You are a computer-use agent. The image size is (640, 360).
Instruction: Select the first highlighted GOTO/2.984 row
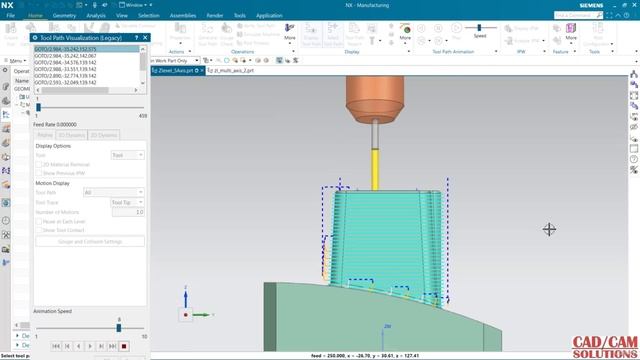click(86, 49)
